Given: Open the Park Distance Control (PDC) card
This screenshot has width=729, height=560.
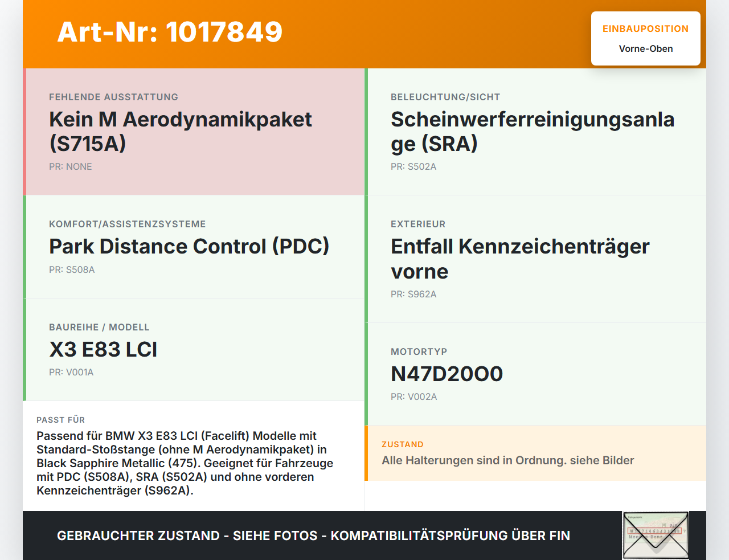Looking at the screenshot, I should click(x=194, y=247).
